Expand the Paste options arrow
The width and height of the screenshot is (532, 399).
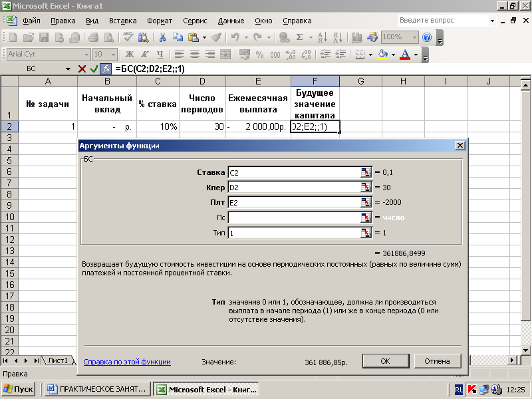coord(204,37)
